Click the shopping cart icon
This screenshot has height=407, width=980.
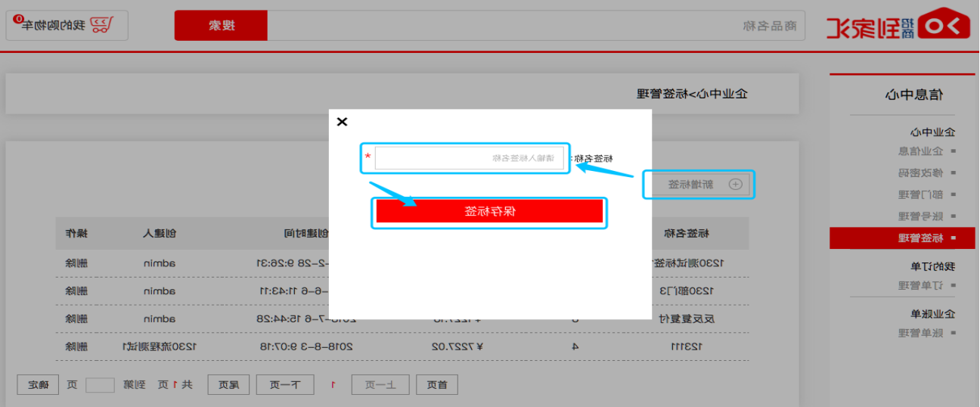(x=99, y=24)
